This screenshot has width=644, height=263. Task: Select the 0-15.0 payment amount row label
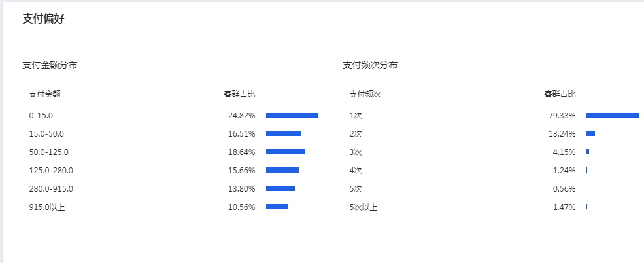click(41, 116)
